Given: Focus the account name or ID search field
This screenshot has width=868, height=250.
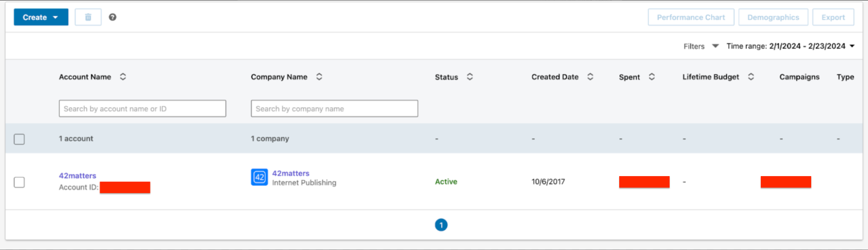Looking at the screenshot, I should pyautogui.click(x=142, y=109).
